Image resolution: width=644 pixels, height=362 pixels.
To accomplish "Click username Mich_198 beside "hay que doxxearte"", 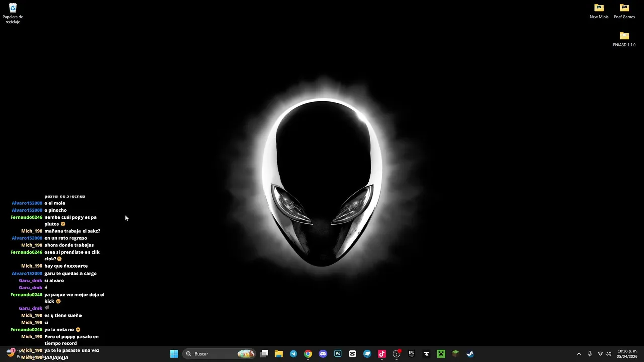I will coord(32,266).
